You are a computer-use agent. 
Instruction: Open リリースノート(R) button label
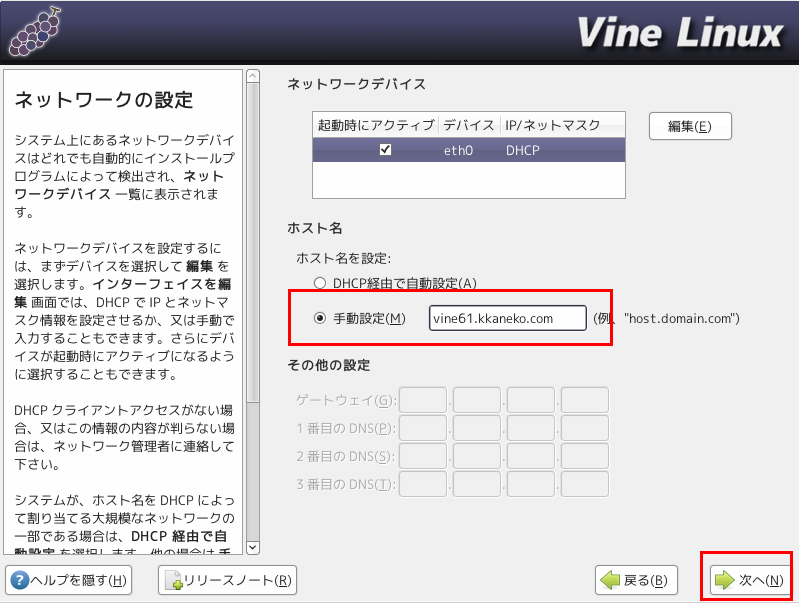(237, 580)
